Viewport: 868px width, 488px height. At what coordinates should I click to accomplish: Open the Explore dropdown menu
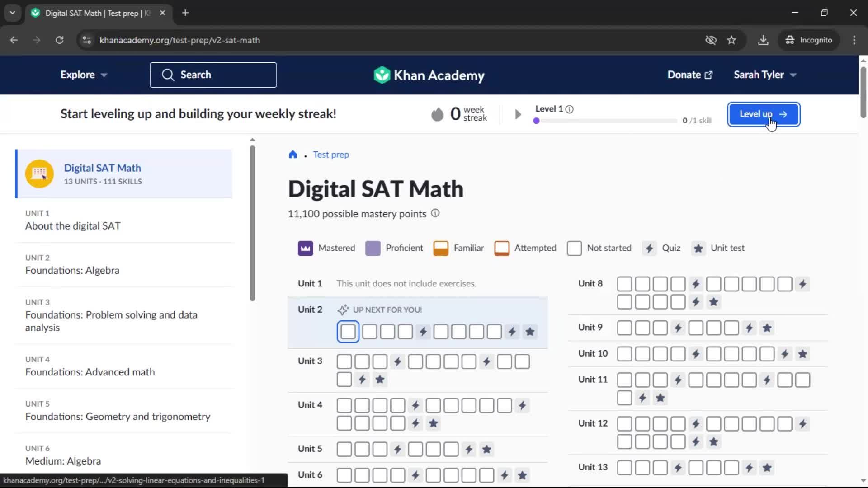coord(84,75)
